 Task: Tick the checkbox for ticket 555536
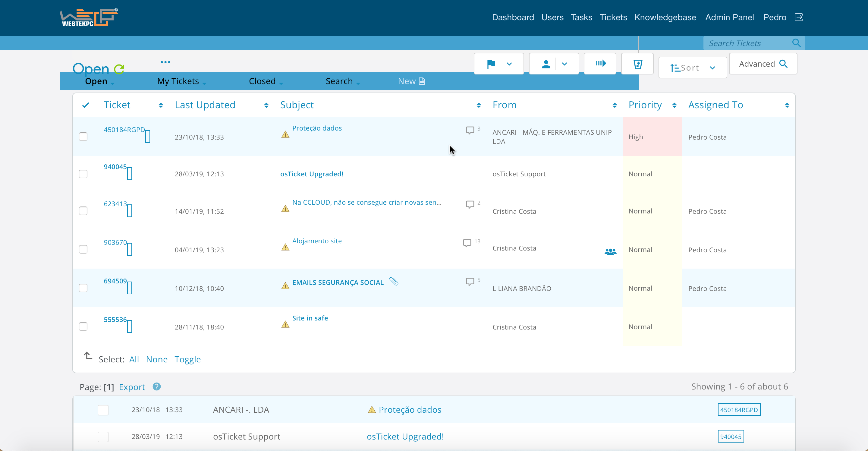[x=83, y=326]
